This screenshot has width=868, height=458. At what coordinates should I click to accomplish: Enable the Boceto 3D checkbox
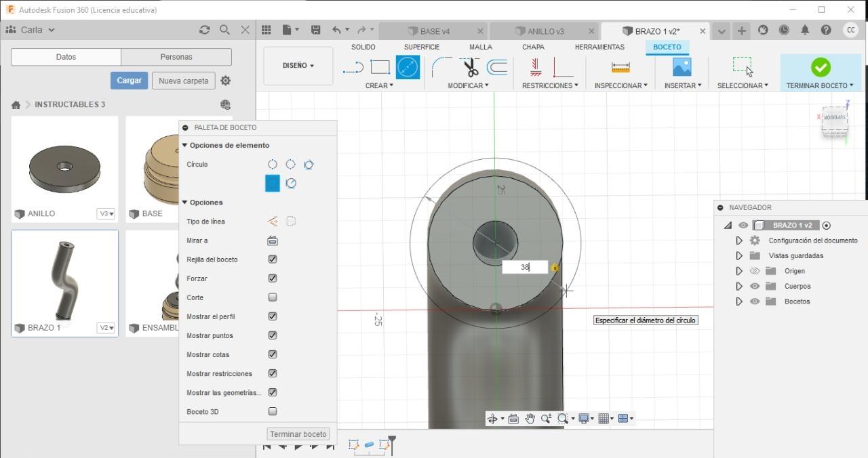click(x=273, y=411)
